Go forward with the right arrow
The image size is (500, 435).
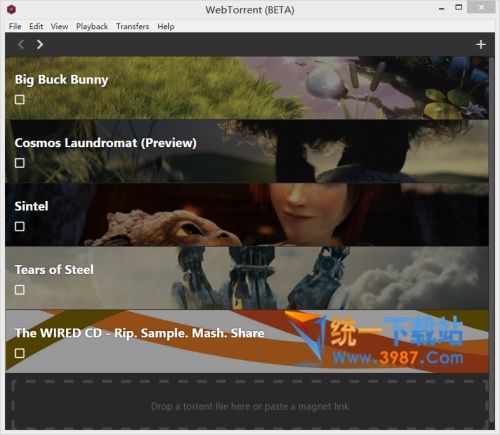pyautogui.click(x=40, y=44)
